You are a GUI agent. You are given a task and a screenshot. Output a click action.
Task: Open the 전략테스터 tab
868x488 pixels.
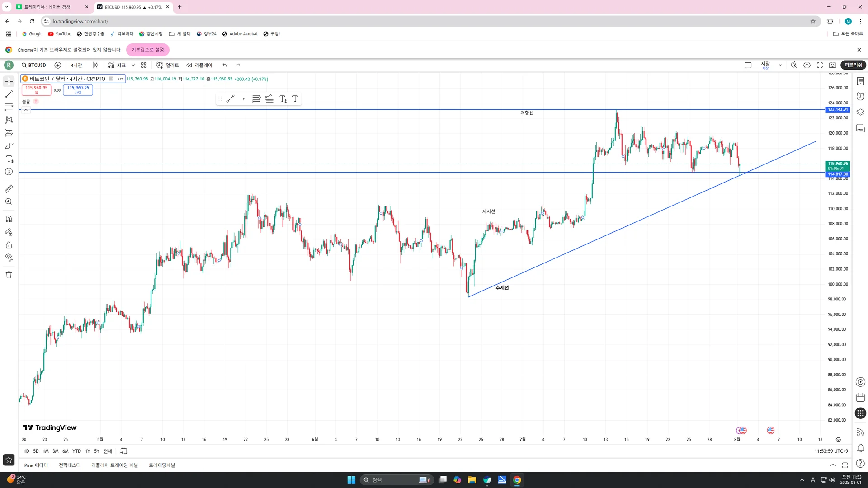click(x=70, y=465)
